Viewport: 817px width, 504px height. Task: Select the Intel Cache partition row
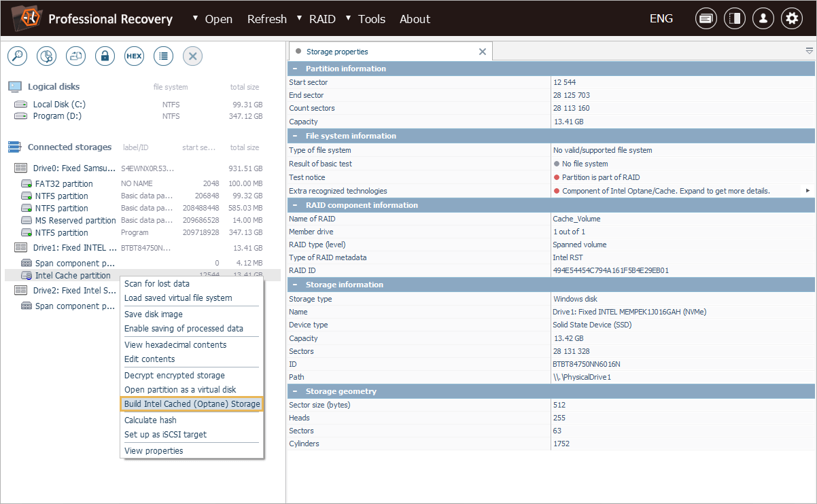143,275
